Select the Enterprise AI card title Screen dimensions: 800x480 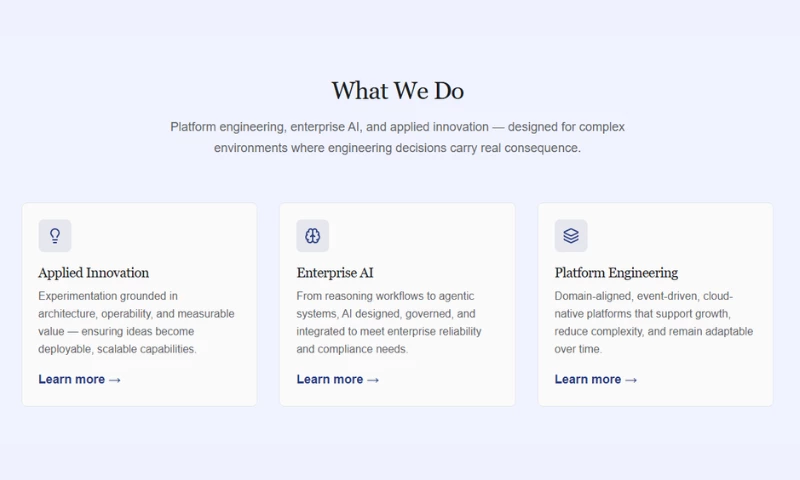335,273
